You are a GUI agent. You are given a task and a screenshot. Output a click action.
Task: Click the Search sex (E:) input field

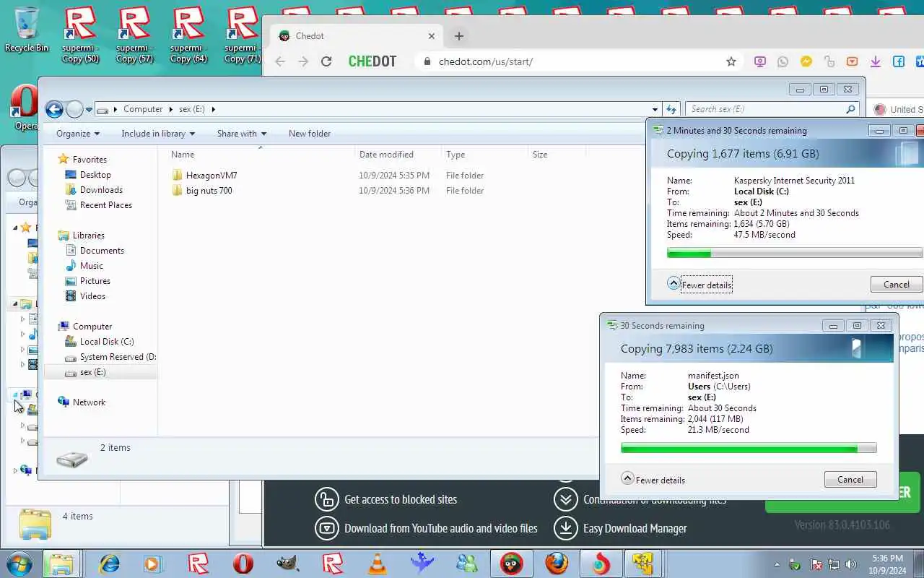pyautogui.click(x=765, y=109)
